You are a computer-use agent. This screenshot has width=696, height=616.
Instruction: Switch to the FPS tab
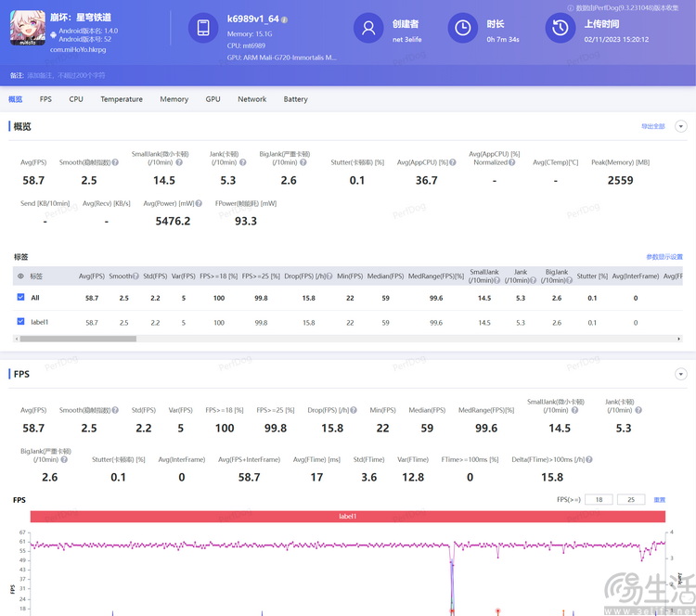coord(45,99)
